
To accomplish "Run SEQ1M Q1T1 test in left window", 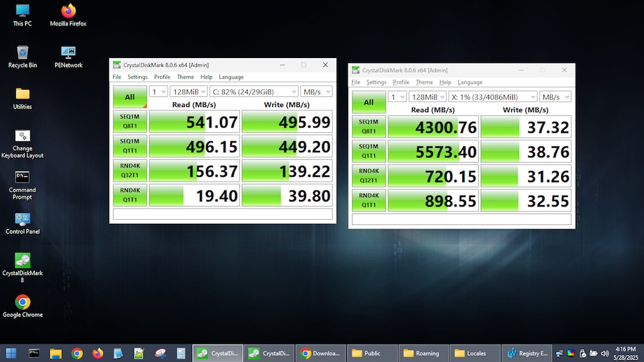I will pos(130,146).
